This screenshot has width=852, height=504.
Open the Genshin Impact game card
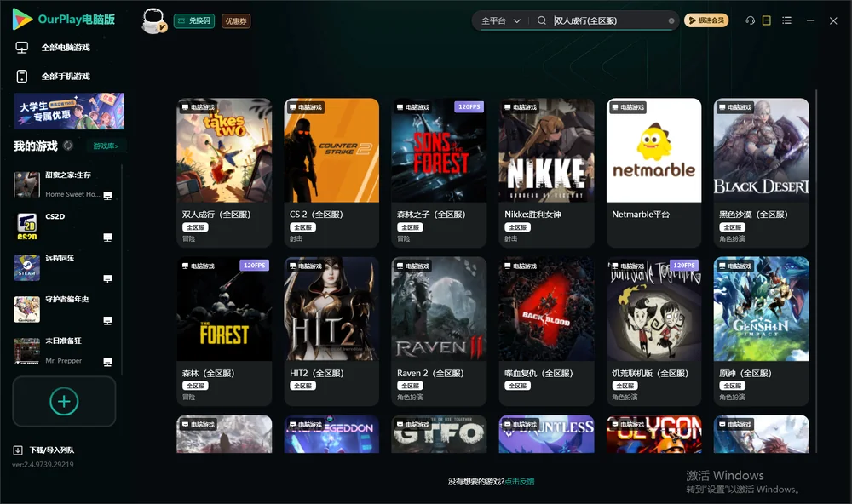761,331
